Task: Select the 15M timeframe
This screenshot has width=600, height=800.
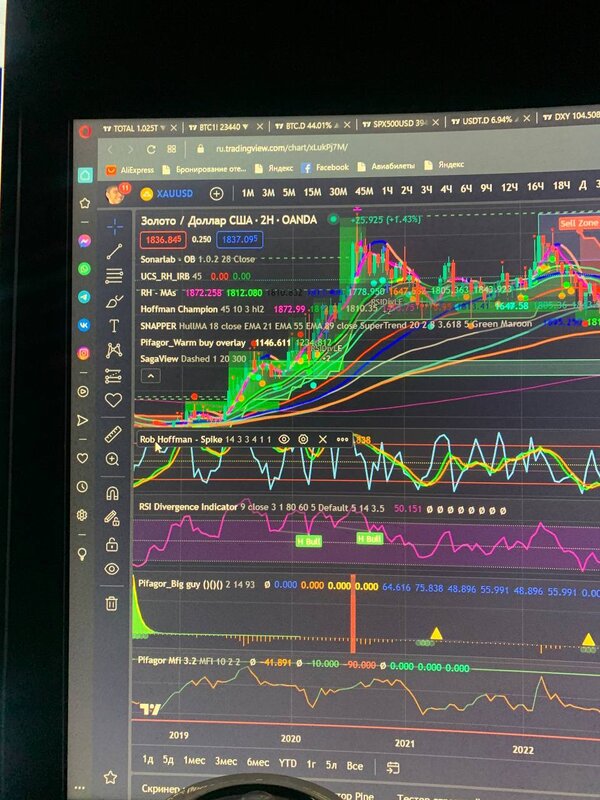Action: click(x=312, y=192)
